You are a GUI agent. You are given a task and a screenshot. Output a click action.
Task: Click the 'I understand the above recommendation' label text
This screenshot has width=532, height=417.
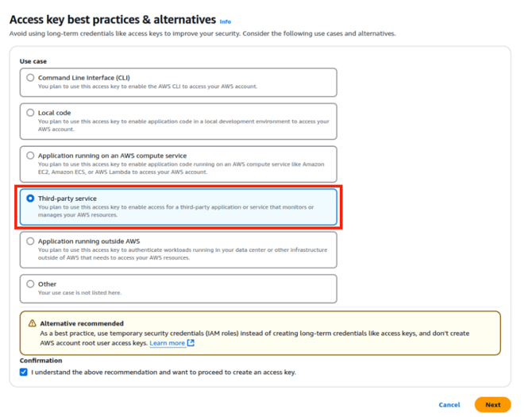164,372
